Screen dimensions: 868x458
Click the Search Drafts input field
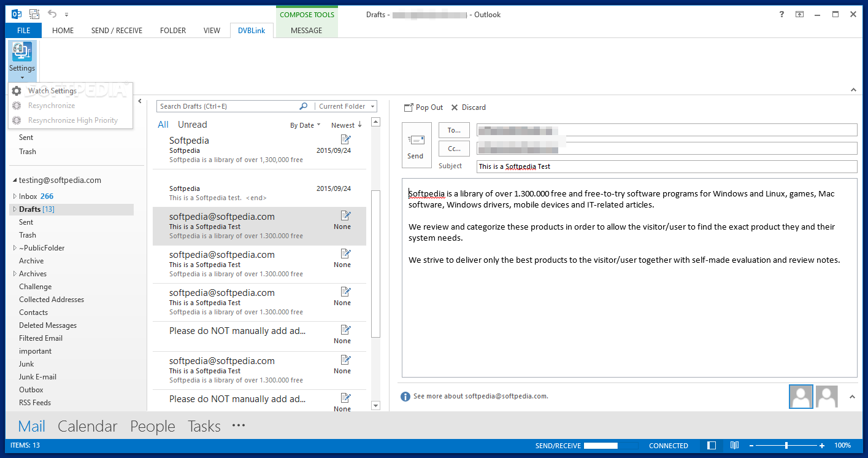click(x=227, y=106)
